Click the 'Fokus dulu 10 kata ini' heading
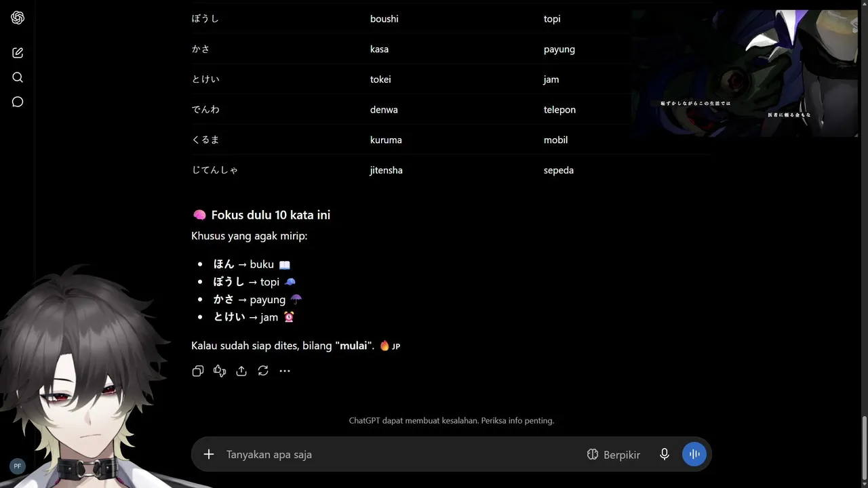Image resolution: width=868 pixels, height=488 pixels. coord(262,215)
